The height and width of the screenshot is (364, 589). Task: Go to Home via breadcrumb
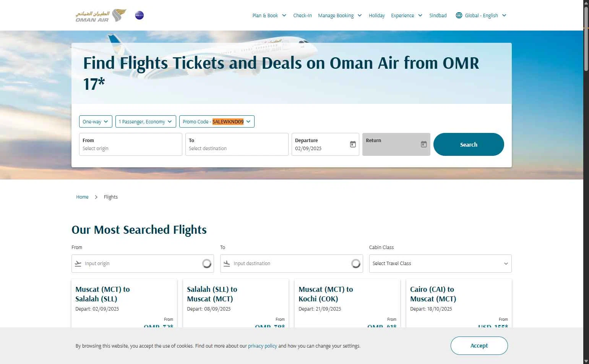click(x=82, y=197)
